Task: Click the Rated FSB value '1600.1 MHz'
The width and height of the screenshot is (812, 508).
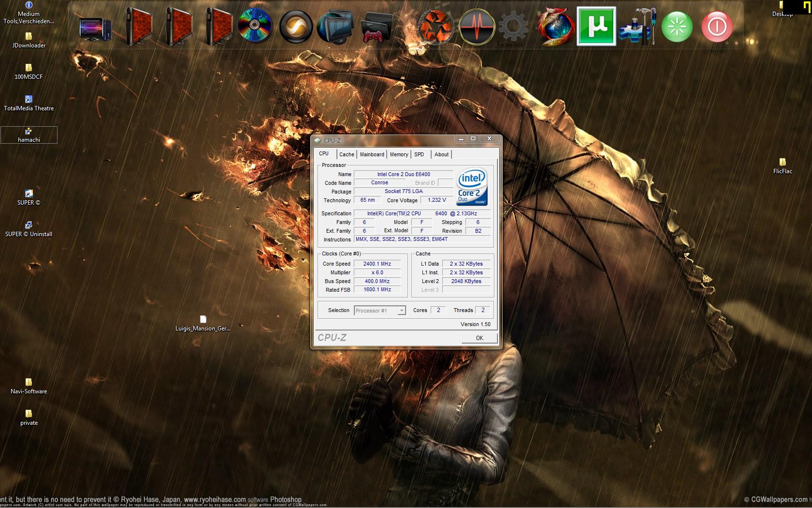Action: click(x=377, y=290)
